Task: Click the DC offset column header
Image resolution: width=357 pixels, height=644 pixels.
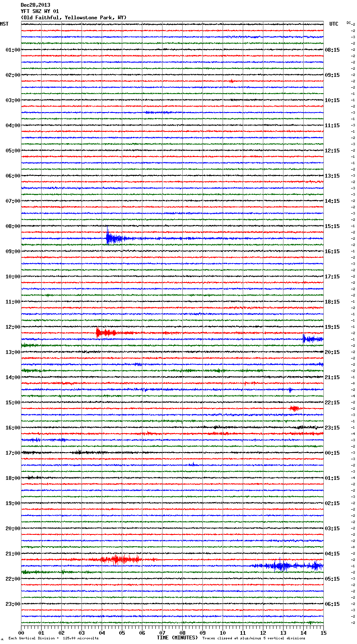Action: coord(349,23)
